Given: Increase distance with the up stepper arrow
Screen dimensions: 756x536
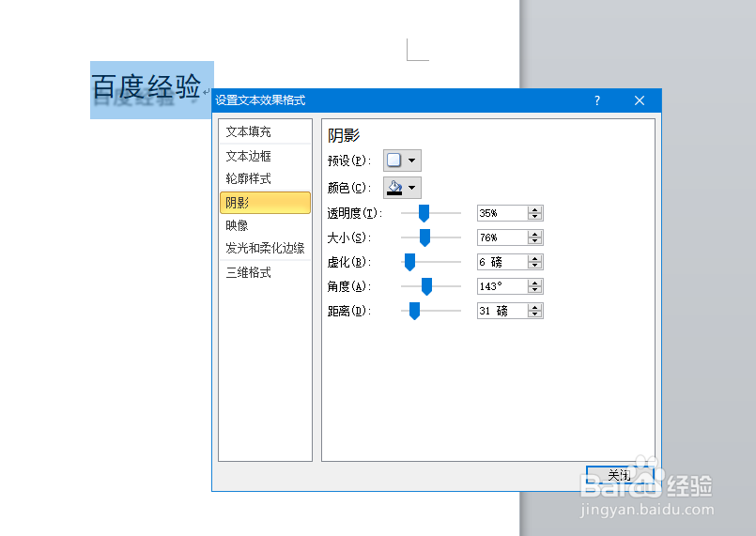Looking at the screenshot, I should [535, 308].
